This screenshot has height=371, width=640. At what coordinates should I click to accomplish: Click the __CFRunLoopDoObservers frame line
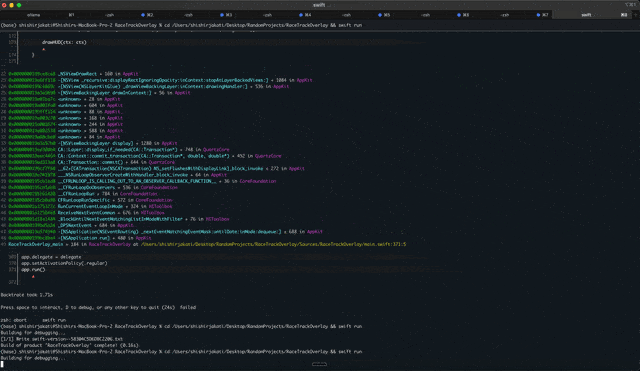89,187
